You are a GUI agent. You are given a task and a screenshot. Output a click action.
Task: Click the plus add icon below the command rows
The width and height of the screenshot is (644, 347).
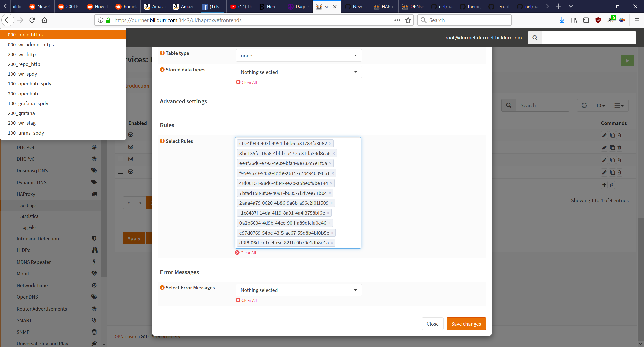(x=604, y=185)
